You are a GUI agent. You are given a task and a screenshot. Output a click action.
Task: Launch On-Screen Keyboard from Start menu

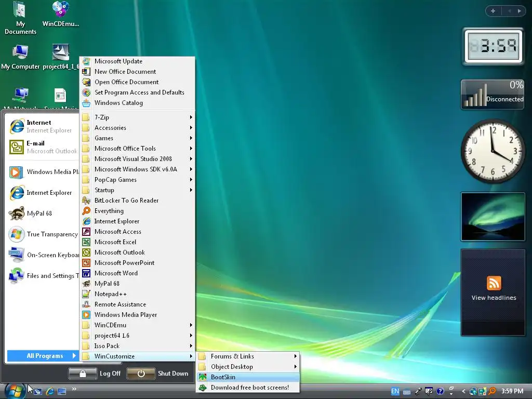click(x=43, y=255)
